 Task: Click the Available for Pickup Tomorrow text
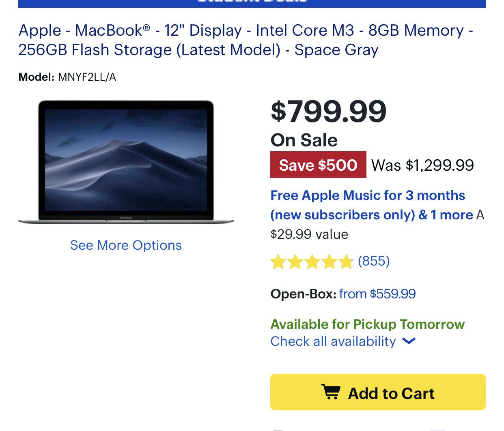click(367, 324)
